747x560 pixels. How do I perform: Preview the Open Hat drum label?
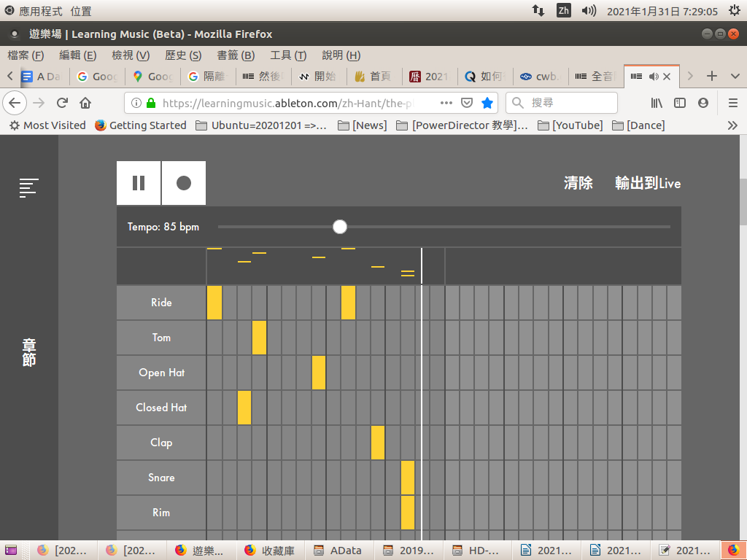click(x=161, y=373)
